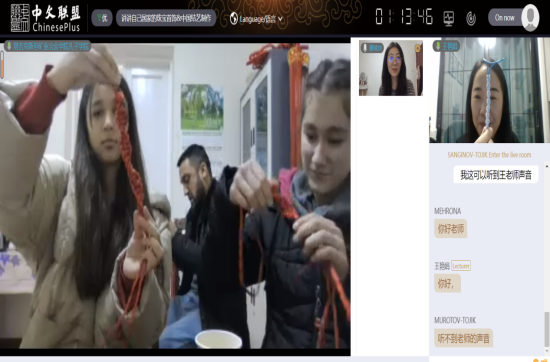
Task: Select the small participant video thumbnail
Action: click(391, 68)
